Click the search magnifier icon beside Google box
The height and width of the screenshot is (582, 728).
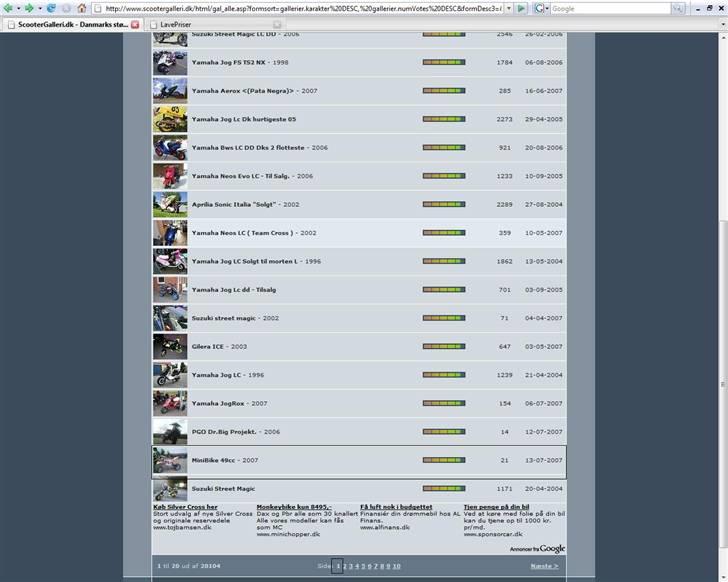click(x=677, y=8)
